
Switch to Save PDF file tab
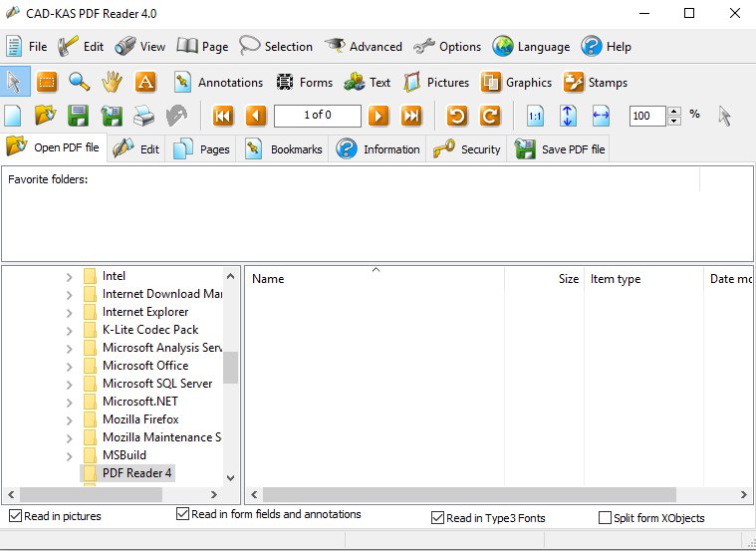click(559, 149)
